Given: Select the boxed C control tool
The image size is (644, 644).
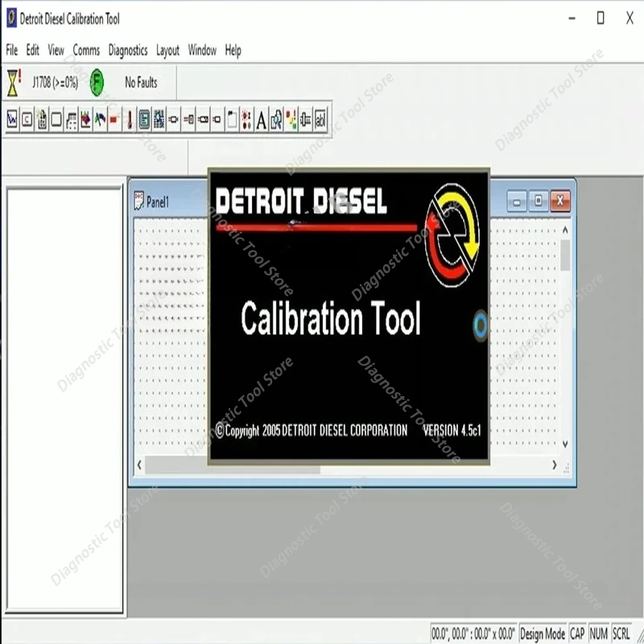Looking at the screenshot, I should coord(27,120).
